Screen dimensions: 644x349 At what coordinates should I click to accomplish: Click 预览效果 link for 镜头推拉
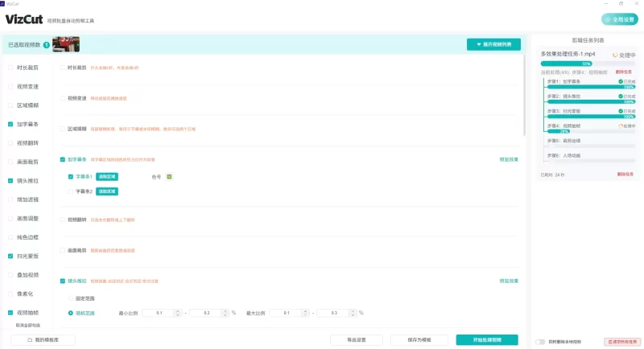pos(509,281)
